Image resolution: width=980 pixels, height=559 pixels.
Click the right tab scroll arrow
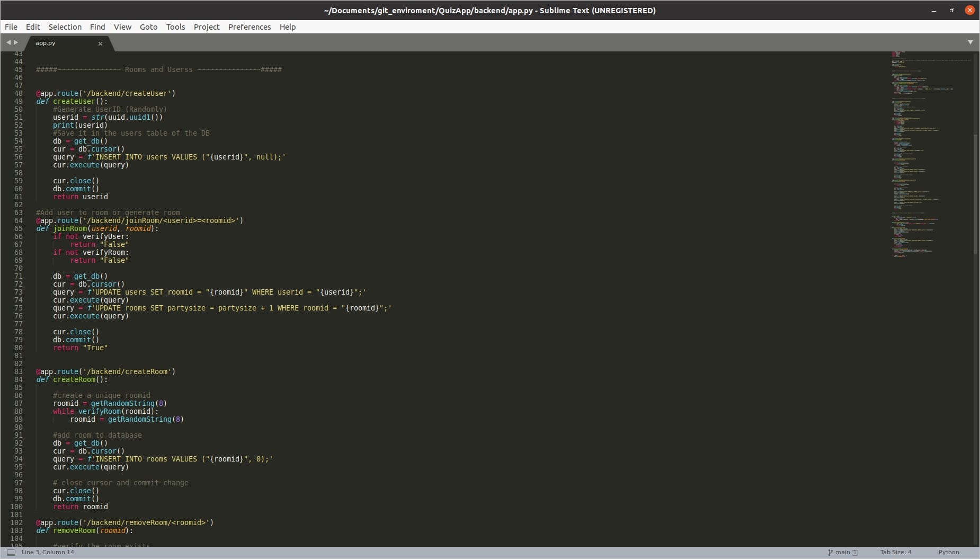[16, 42]
